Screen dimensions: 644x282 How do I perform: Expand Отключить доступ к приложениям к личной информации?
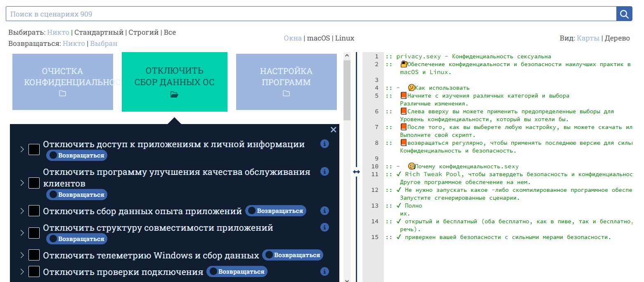coord(22,150)
